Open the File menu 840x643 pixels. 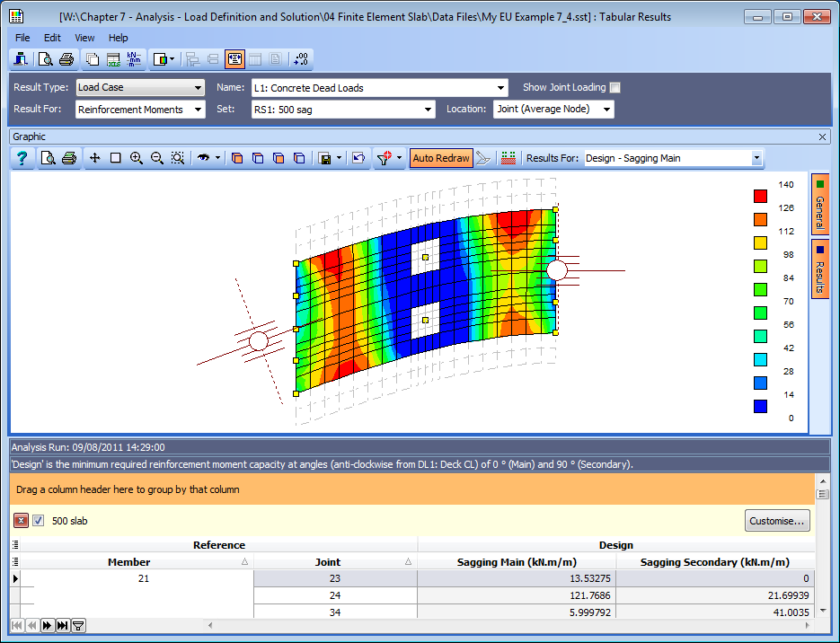tap(22, 38)
